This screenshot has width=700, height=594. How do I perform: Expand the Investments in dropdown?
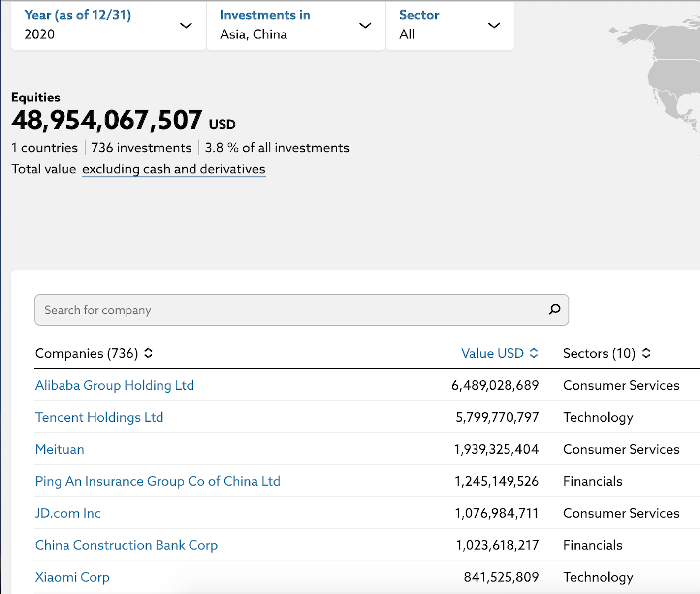pyautogui.click(x=365, y=26)
